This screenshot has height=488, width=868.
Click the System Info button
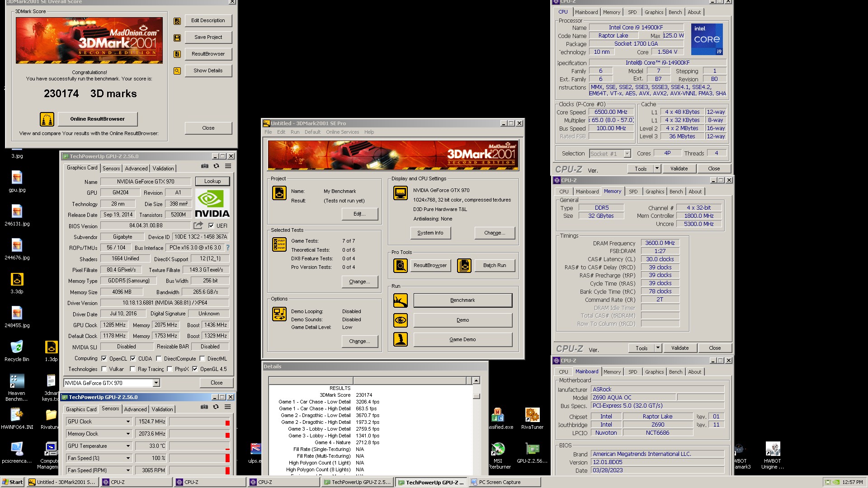pyautogui.click(x=430, y=233)
